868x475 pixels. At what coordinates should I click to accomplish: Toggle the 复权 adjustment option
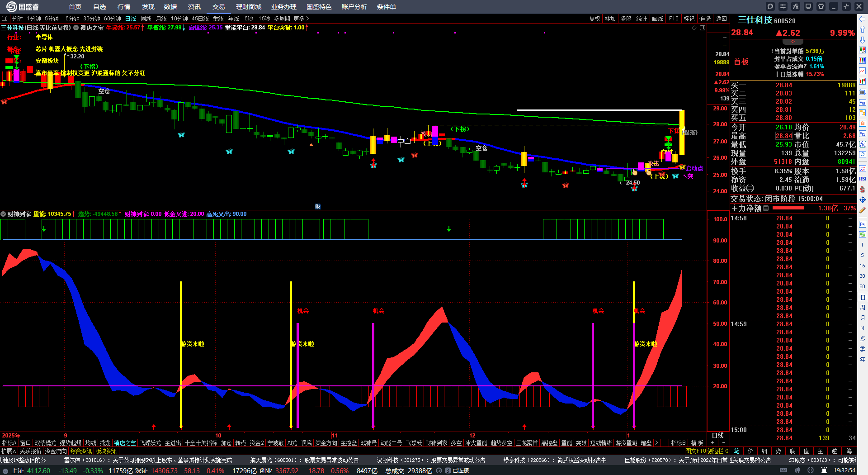click(x=594, y=19)
